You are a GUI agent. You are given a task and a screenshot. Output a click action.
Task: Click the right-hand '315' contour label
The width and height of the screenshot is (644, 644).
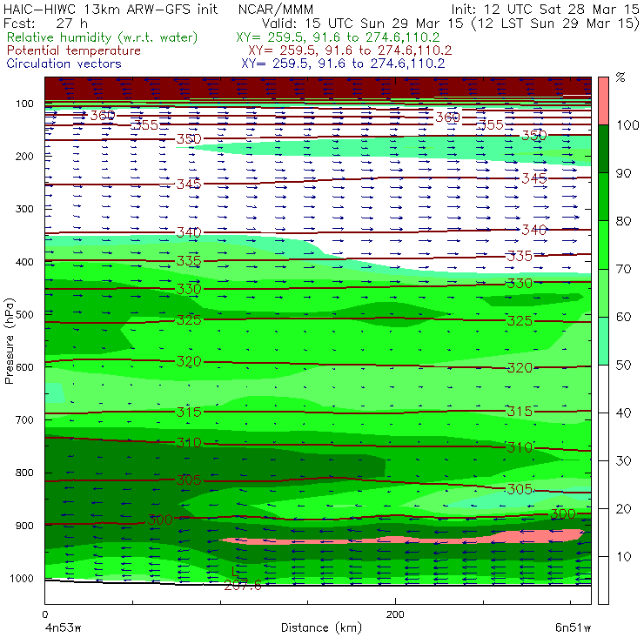click(520, 411)
